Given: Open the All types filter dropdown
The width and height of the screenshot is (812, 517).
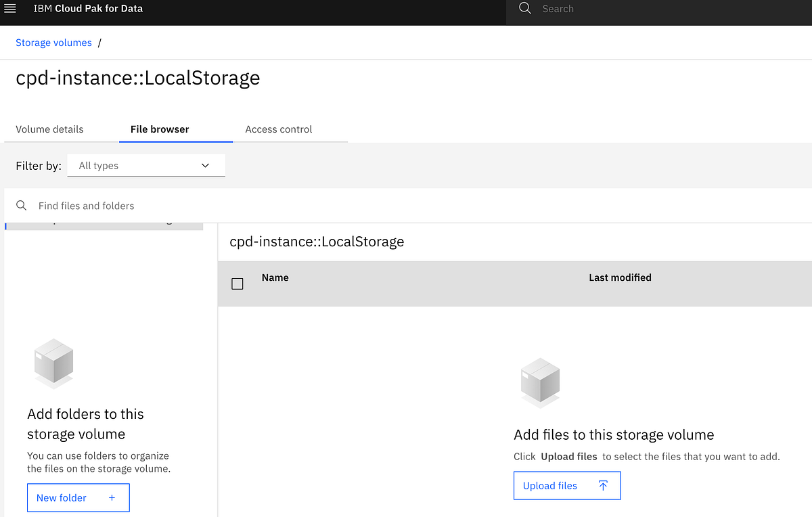Looking at the screenshot, I should [146, 165].
